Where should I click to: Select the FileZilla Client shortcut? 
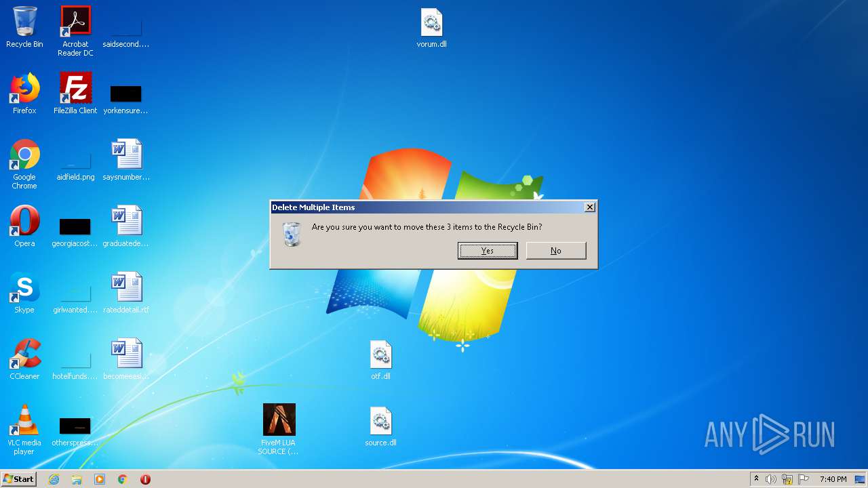(75, 94)
